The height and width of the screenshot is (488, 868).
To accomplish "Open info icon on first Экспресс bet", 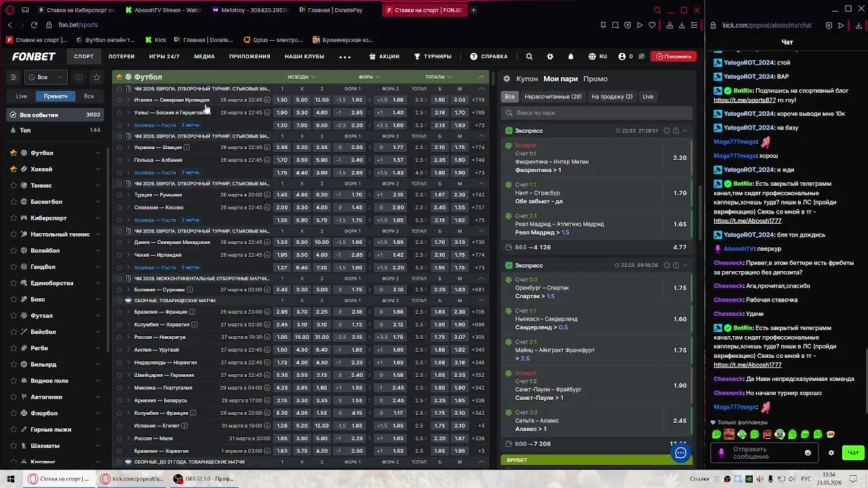I will [667, 131].
